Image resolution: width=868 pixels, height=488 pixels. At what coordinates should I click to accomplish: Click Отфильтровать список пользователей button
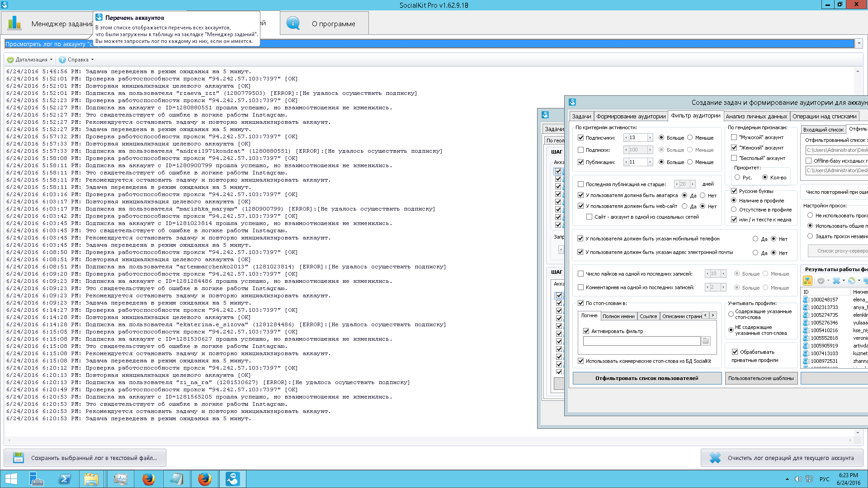[646, 378]
